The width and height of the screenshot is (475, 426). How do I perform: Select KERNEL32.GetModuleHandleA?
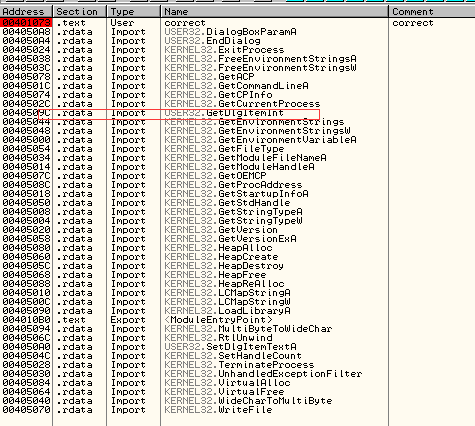click(x=239, y=167)
